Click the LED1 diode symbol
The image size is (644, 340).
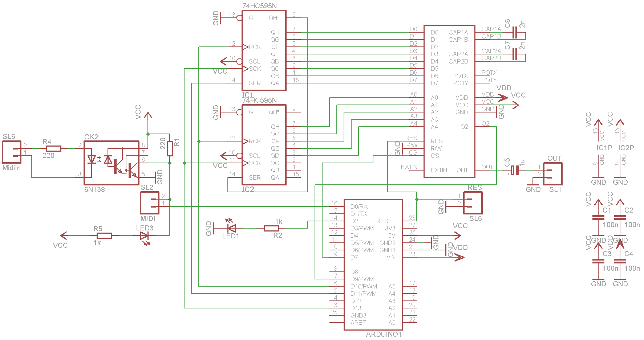(231, 228)
